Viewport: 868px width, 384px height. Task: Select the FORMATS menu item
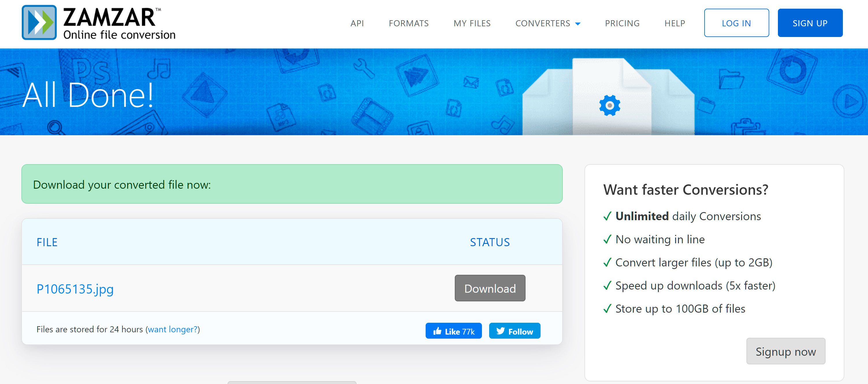(x=409, y=23)
